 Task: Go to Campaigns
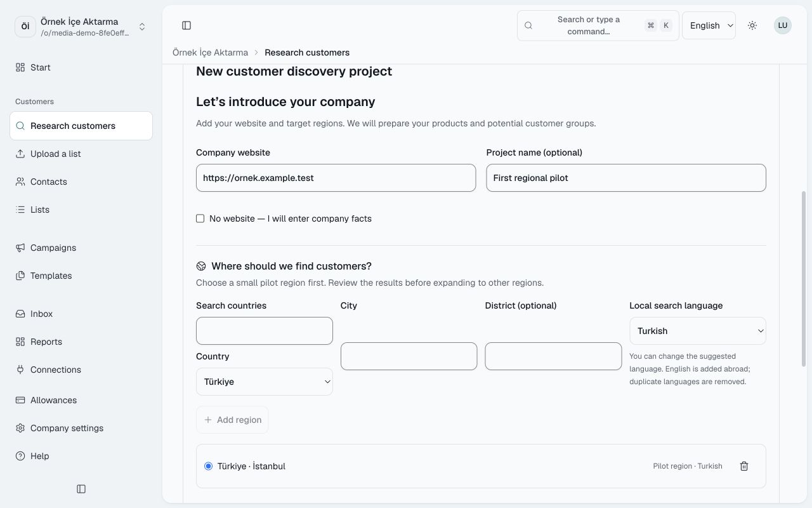tap(81, 248)
